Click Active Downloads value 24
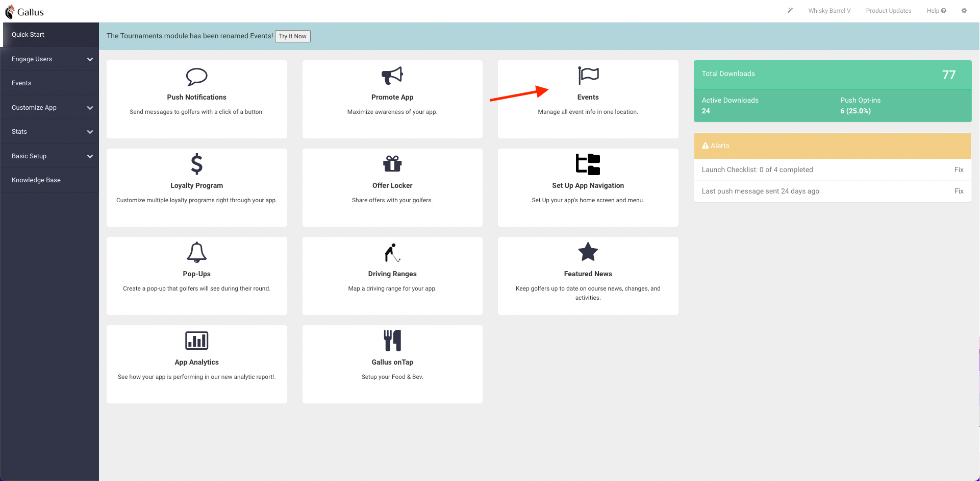980x481 pixels. click(706, 111)
